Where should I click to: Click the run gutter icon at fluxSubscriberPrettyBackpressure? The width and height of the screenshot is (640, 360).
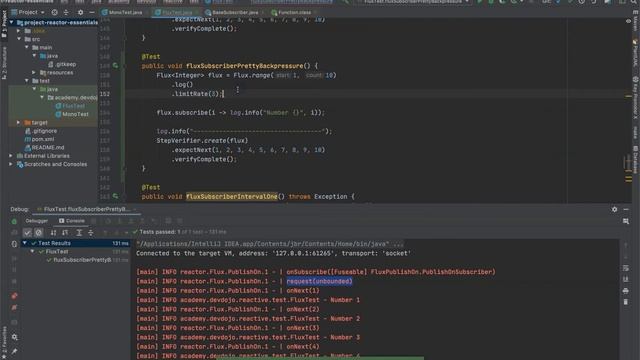point(116,66)
